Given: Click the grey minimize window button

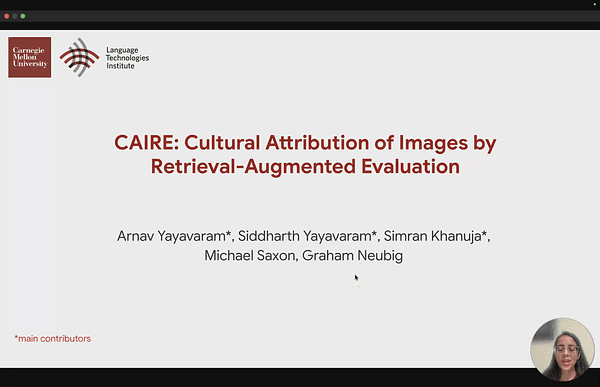Looking at the screenshot, I should click(x=15, y=16).
